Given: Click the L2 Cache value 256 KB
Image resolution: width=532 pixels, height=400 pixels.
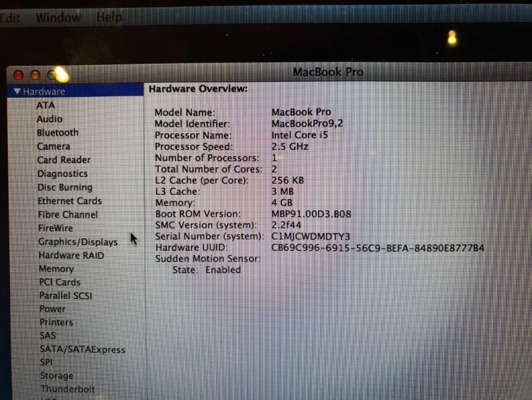Looking at the screenshot, I should tap(288, 180).
